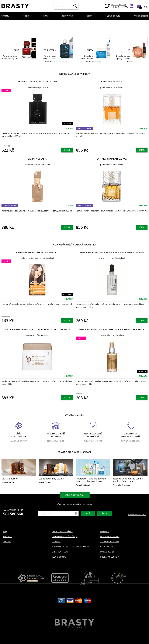This screenshot has height=644, width=149.
Task: Open the Lattafa Bourbon article thumbnail
Action: 18,467
